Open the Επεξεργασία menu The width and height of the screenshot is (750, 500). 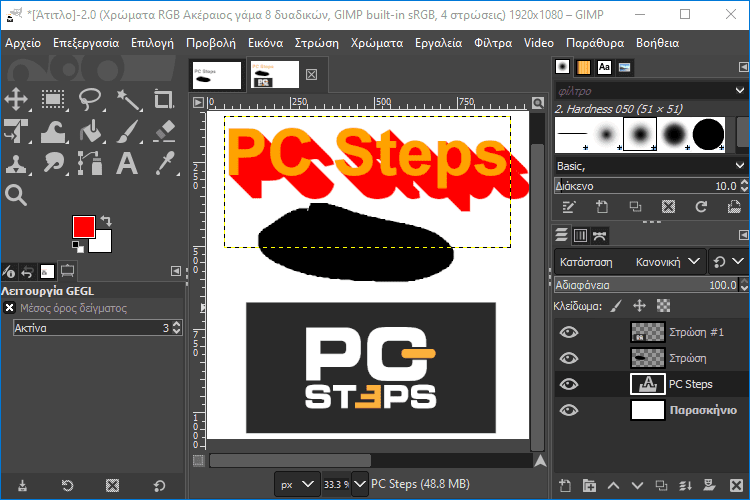[86, 43]
